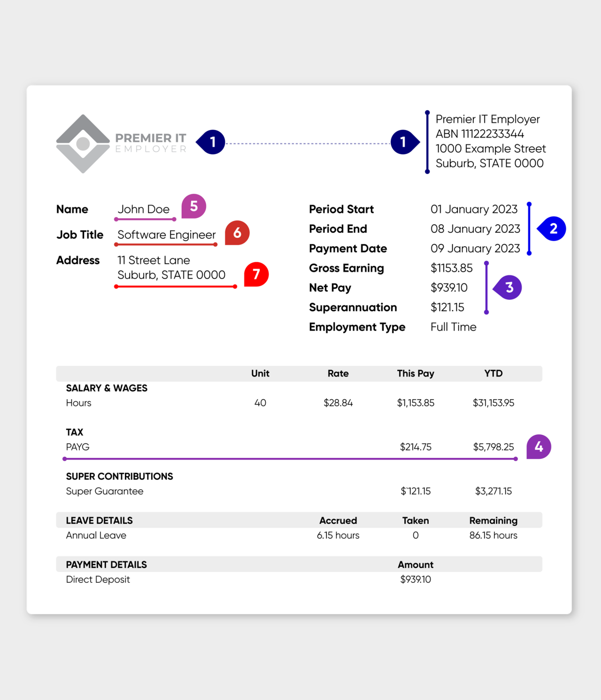
Task: Click the purple number 4 marker near PAYG
Action: pyautogui.click(x=539, y=447)
